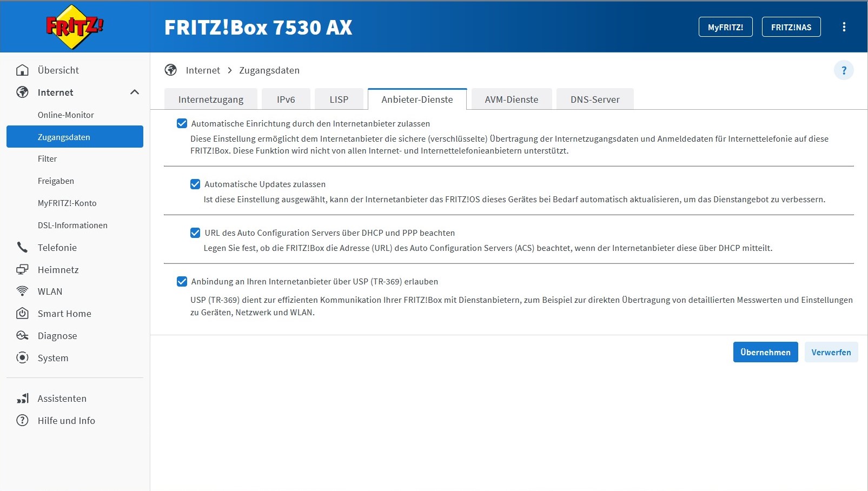This screenshot has height=491, width=868.
Task: Open the IPv6 tab
Action: coord(286,99)
